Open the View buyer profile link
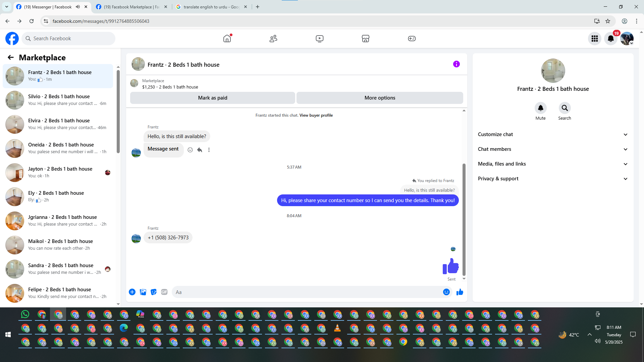The image size is (644, 362). [x=316, y=115]
